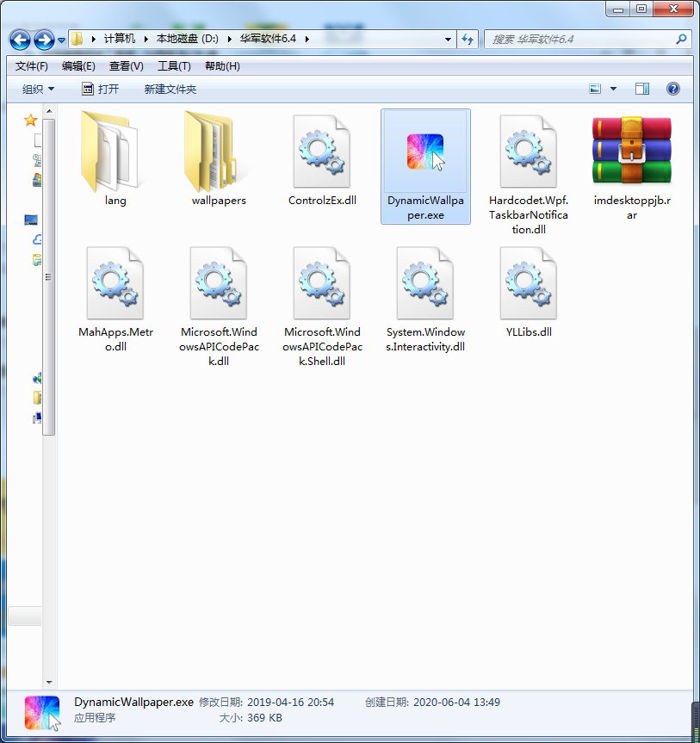Click the scroll-down arrow of the navigation pane
Viewport: 700px width, 743px height.
pos(49,683)
